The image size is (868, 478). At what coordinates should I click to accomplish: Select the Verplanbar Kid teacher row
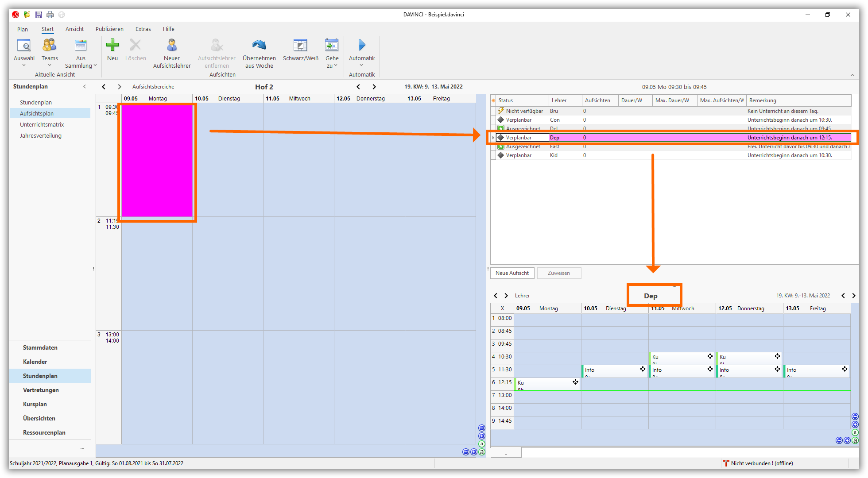pyautogui.click(x=554, y=155)
